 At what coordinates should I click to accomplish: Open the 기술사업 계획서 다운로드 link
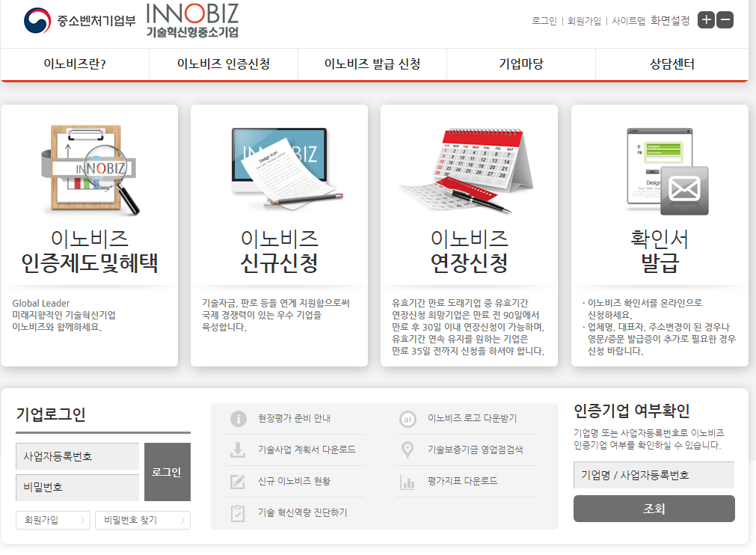(307, 450)
